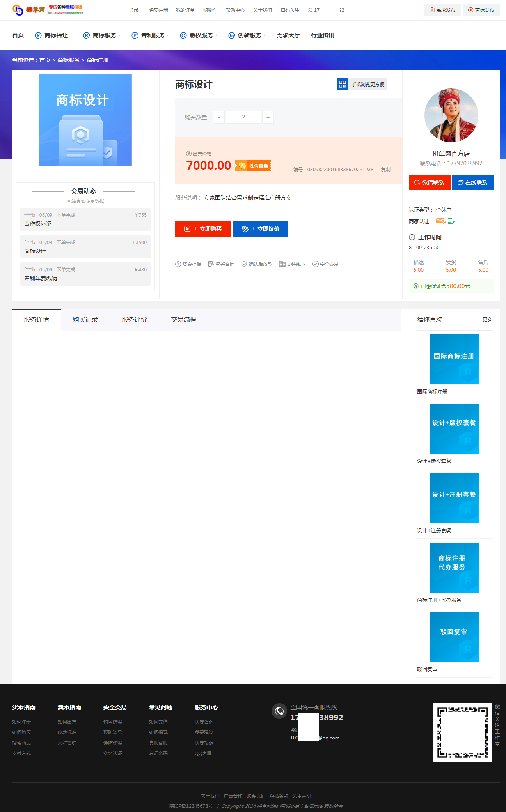The image size is (506, 812).
Task: Open the 国际商标注册 recommendation thumbnail
Action: 455,359
